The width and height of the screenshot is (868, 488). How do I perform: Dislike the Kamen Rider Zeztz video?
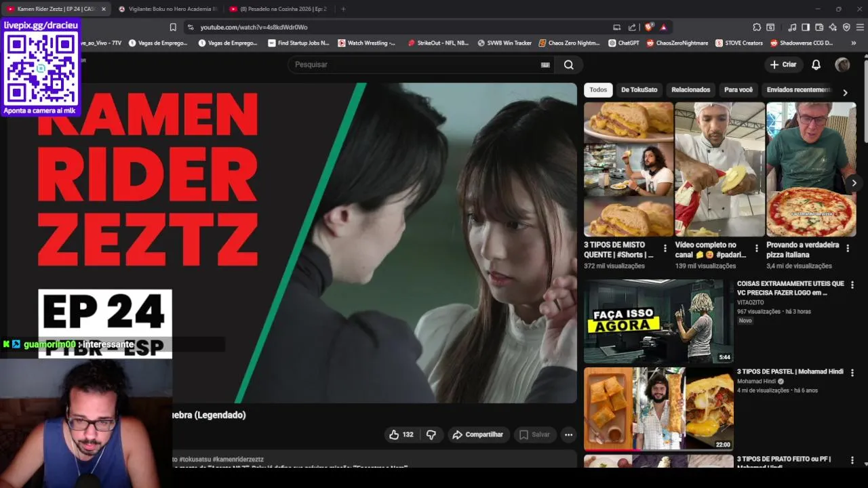click(x=431, y=434)
